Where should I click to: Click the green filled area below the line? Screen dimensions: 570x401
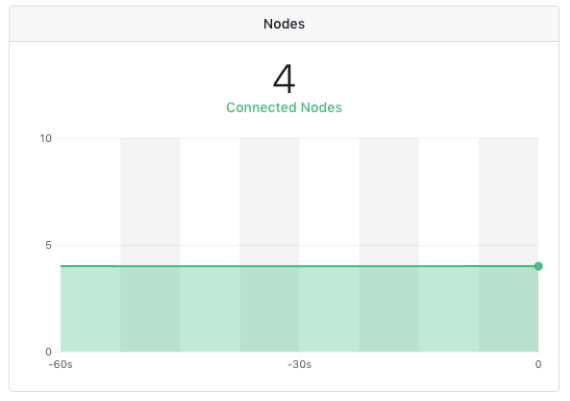[299, 309]
